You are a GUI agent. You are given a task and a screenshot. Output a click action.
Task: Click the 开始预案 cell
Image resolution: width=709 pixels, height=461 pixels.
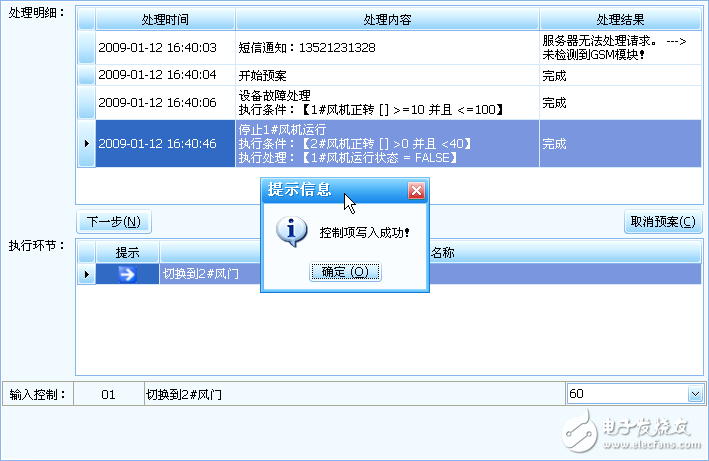[x=387, y=75]
